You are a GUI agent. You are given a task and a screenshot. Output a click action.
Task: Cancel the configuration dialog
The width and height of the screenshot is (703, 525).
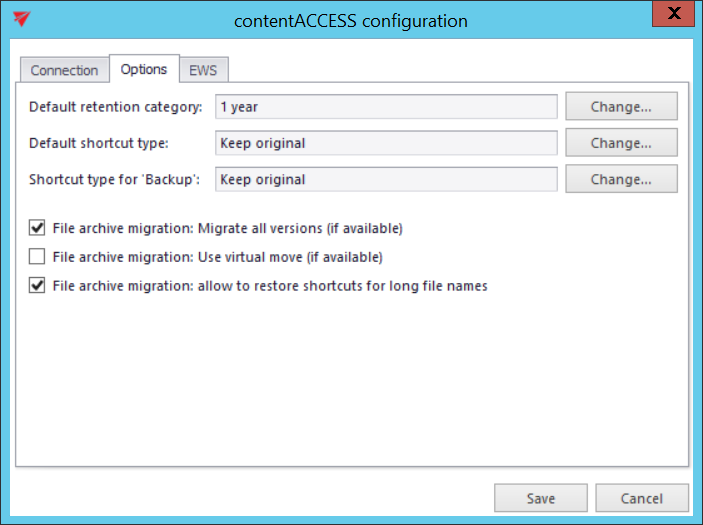click(642, 498)
